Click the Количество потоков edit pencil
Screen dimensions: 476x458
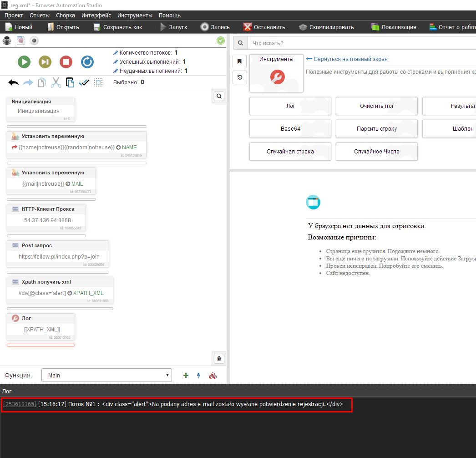click(115, 53)
